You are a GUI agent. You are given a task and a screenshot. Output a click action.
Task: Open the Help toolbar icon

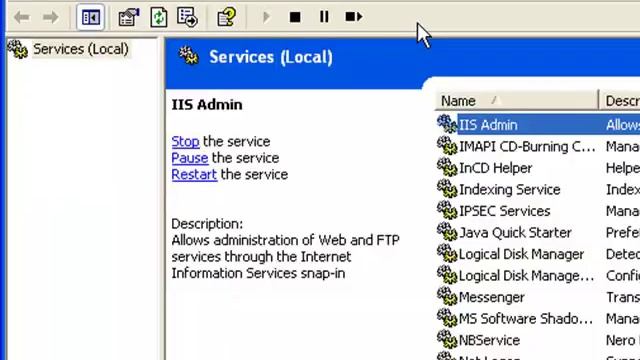tap(227, 17)
